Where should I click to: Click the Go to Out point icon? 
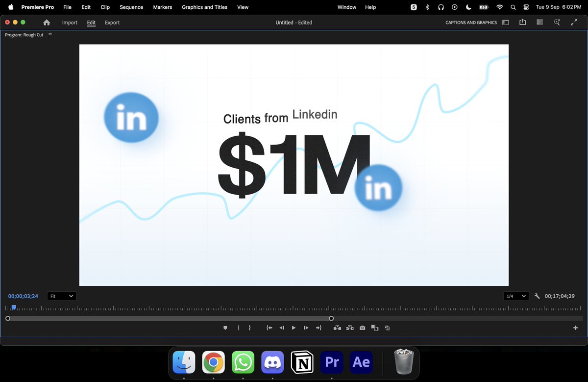(x=318, y=328)
